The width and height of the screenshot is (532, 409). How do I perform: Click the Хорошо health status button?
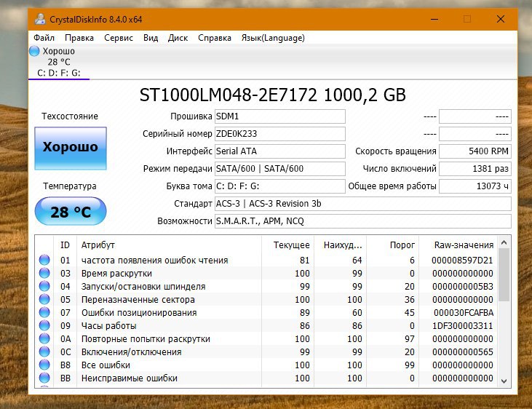pyautogui.click(x=71, y=148)
